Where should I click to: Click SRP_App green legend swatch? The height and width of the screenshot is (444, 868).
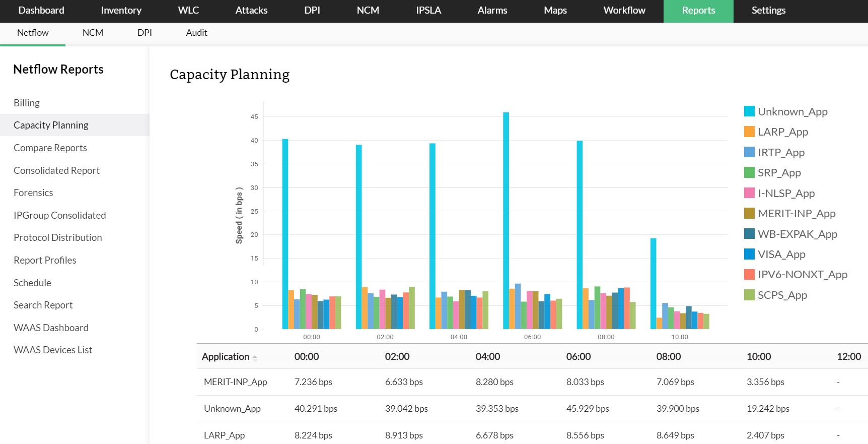[749, 173]
